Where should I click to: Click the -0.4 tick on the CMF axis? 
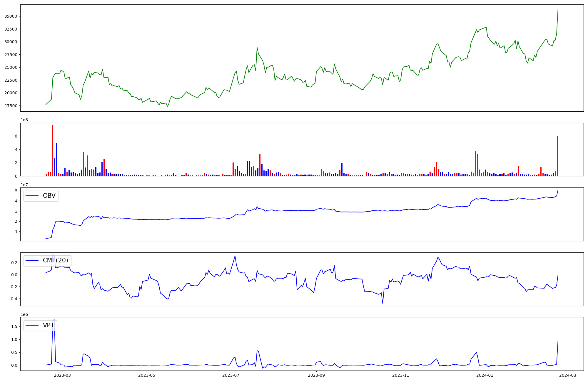13,299
